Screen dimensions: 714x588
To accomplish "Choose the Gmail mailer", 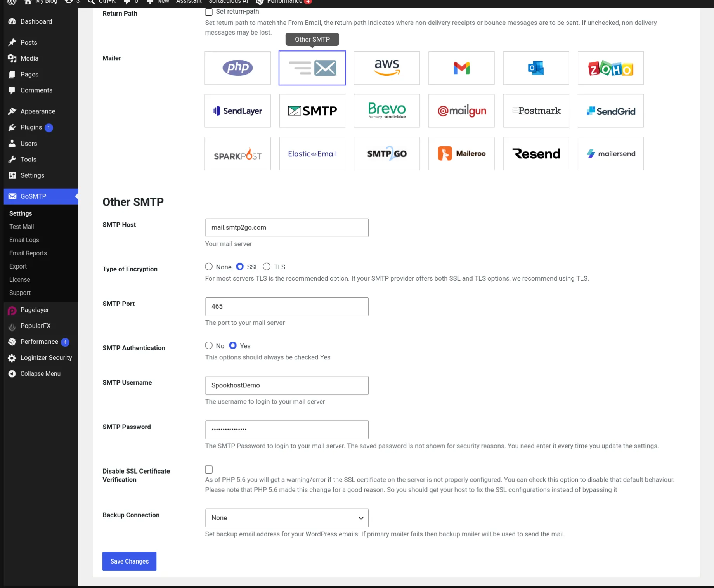I will pos(461,68).
